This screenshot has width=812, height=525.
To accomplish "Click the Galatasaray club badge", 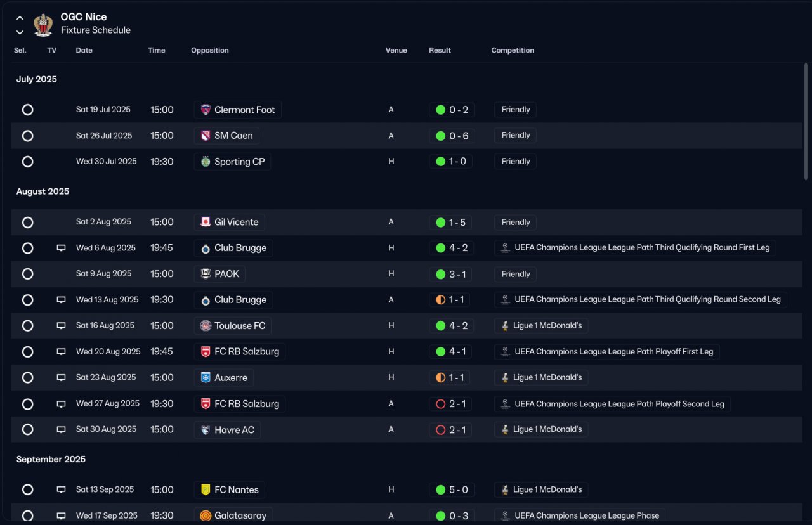I will [x=206, y=515].
